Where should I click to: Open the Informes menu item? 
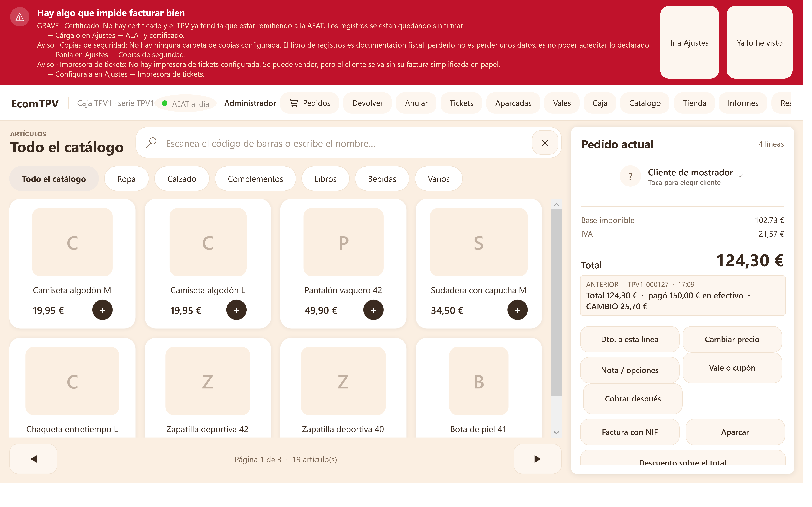coord(743,103)
